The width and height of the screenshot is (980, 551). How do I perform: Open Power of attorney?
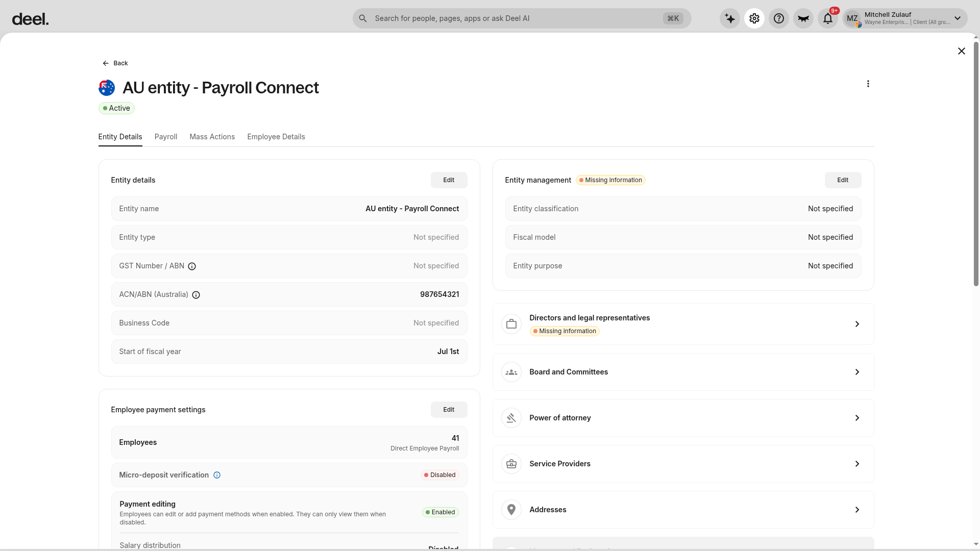[683, 418]
